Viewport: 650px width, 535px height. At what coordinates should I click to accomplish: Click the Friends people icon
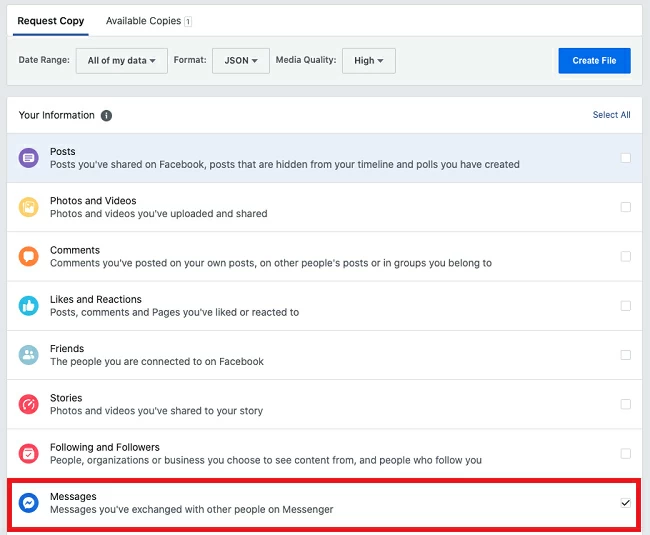coord(29,355)
